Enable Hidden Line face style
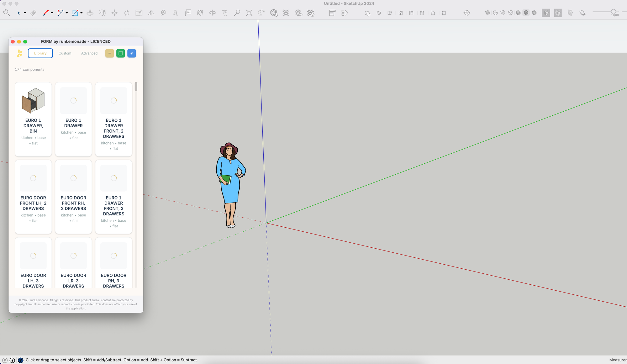This screenshot has width=627, height=364. pyautogui.click(x=511, y=13)
